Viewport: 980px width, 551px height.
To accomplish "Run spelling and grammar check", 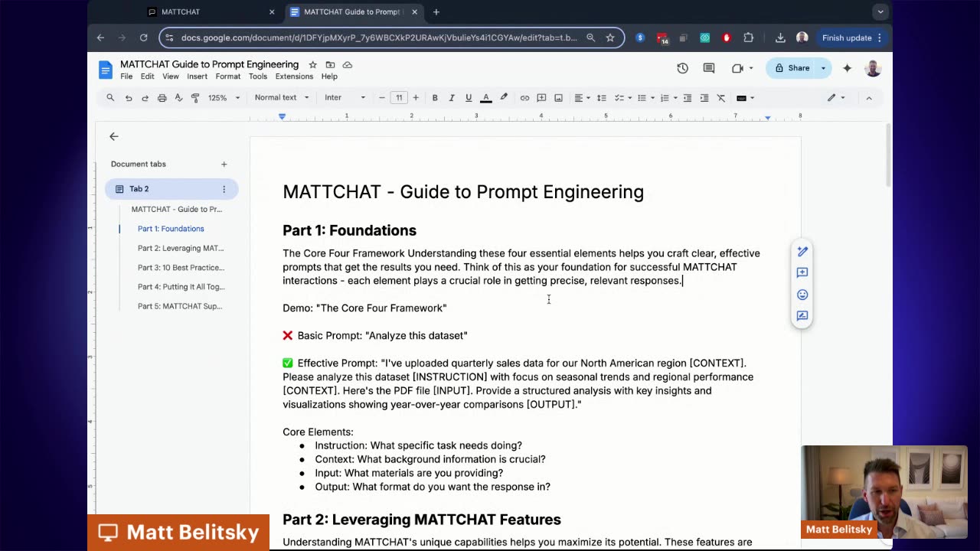I will tap(178, 98).
